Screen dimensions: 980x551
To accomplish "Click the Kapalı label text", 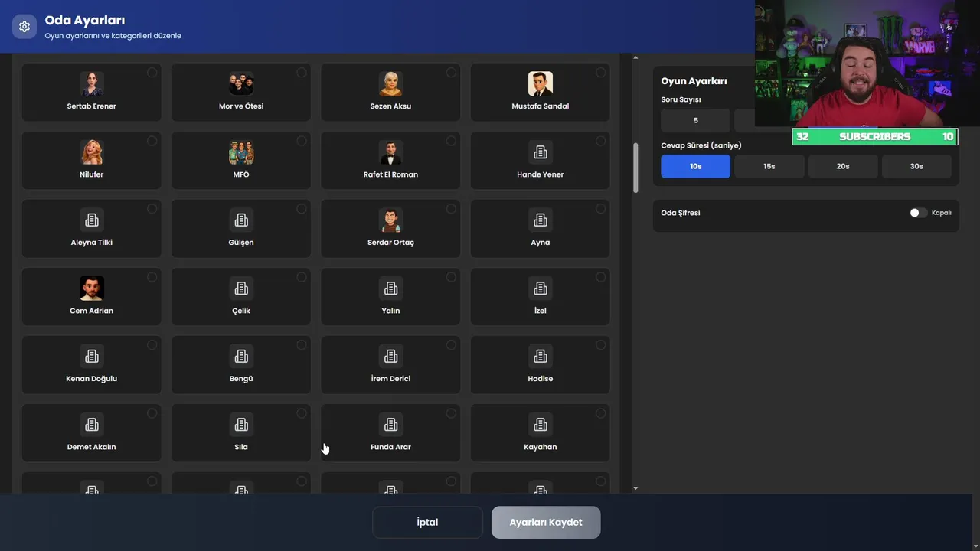I will click(941, 213).
